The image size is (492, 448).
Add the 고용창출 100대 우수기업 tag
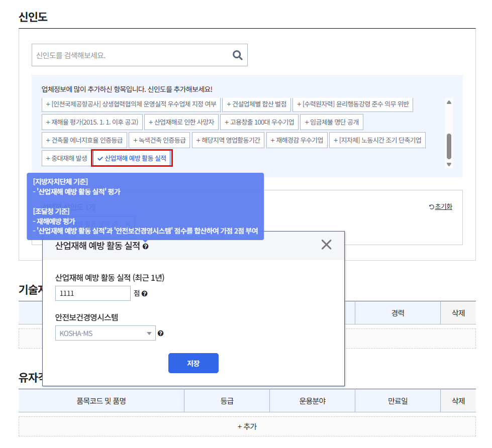tap(259, 122)
